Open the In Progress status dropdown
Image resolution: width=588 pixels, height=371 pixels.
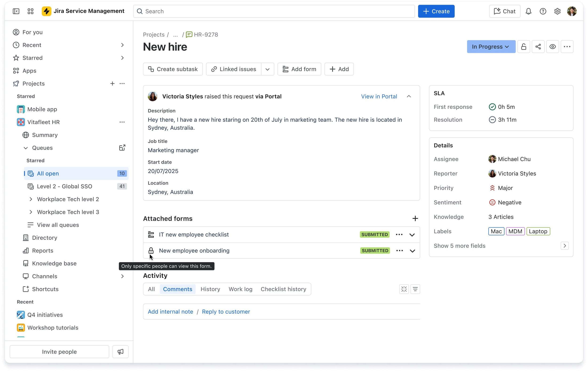pyautogui.click(x=491, y=47)
